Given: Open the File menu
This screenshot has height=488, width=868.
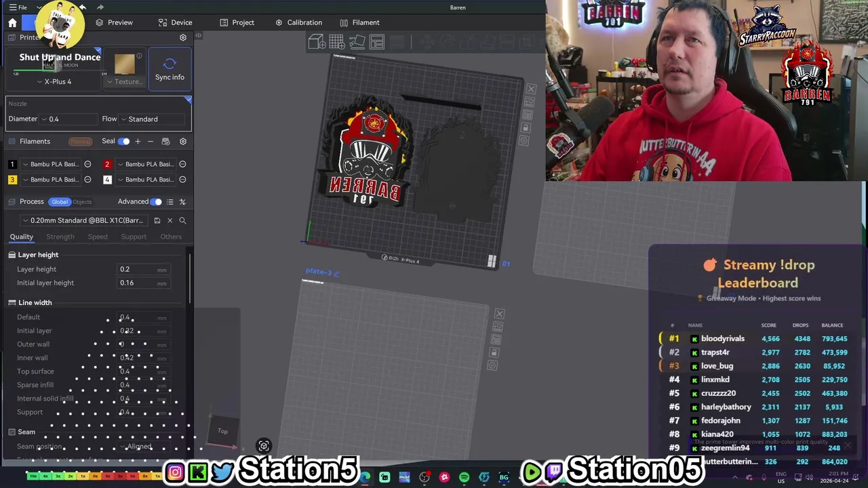Looking at the screenshot, I should [18, 7].
